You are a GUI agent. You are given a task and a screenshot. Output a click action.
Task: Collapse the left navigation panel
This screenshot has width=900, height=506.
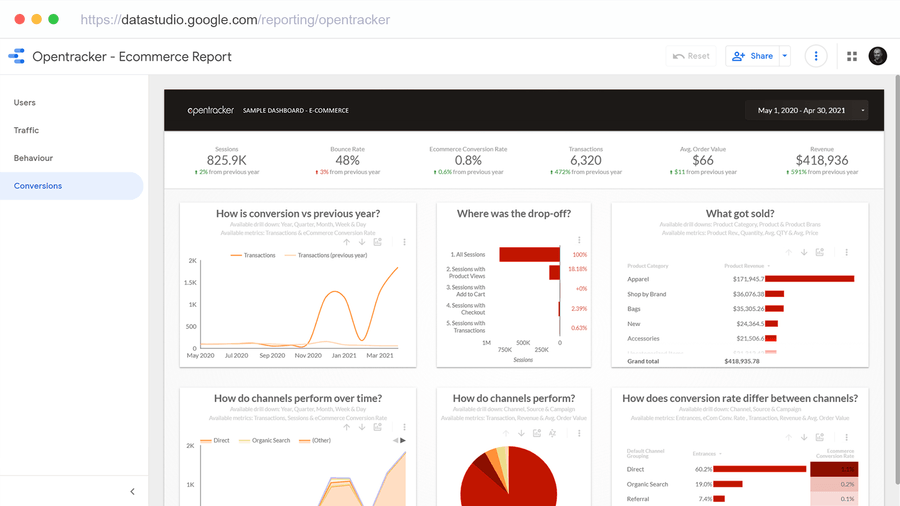132,491
